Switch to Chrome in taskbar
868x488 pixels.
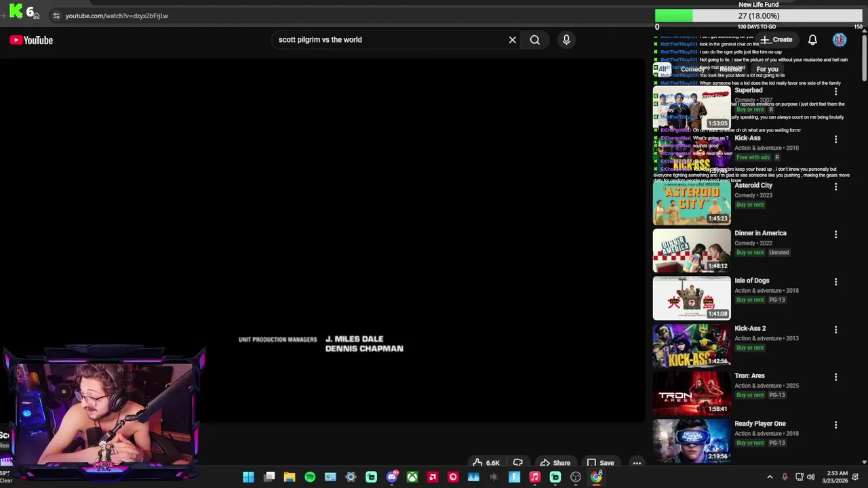click(x=596, y=477)
